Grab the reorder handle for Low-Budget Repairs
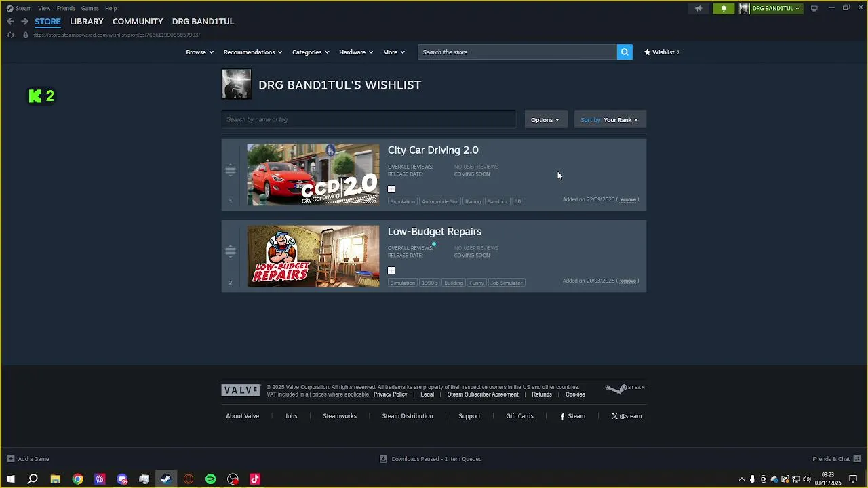Image resolution: width=868 pixels, height=488 pixels. point(231,251)
